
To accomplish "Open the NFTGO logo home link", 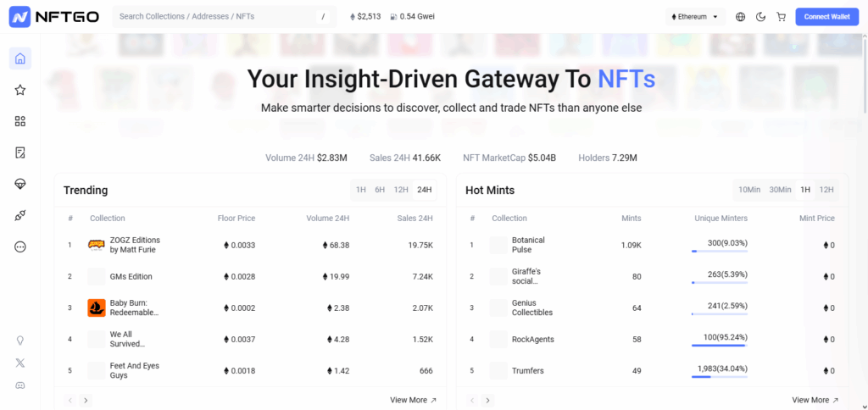I will point(54,17).
